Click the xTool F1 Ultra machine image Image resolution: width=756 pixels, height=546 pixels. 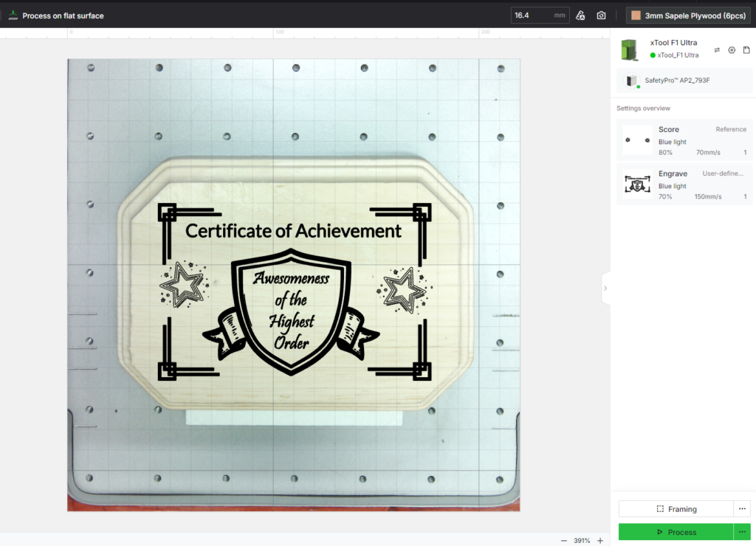[x=630, y=49]
